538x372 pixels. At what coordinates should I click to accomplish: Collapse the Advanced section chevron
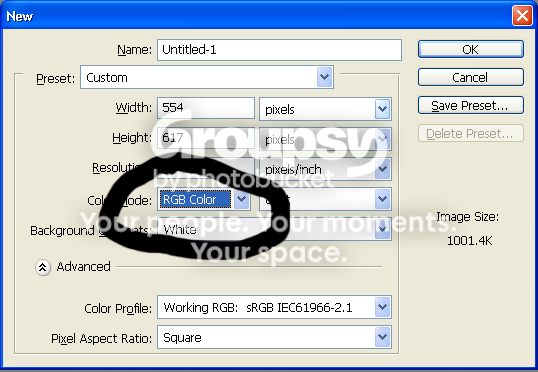[43, 267]
